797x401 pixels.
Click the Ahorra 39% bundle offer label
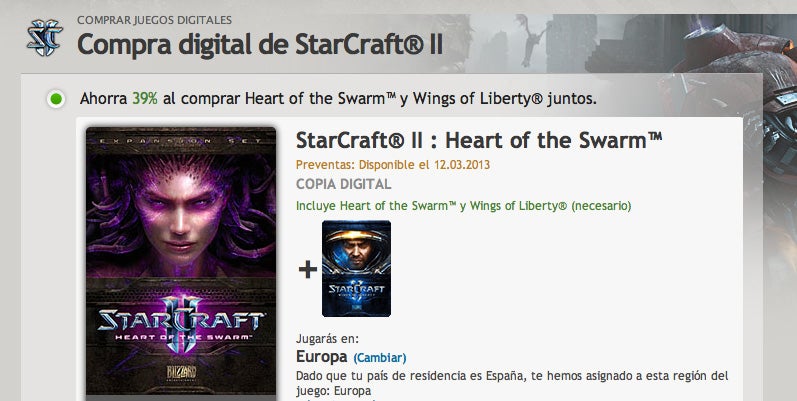pos(338,99)
